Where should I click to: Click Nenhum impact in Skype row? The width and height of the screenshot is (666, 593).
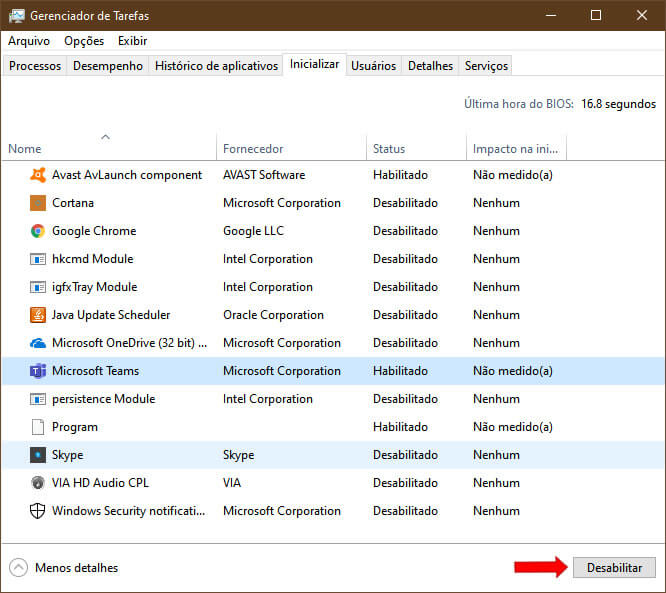[496, 455]
